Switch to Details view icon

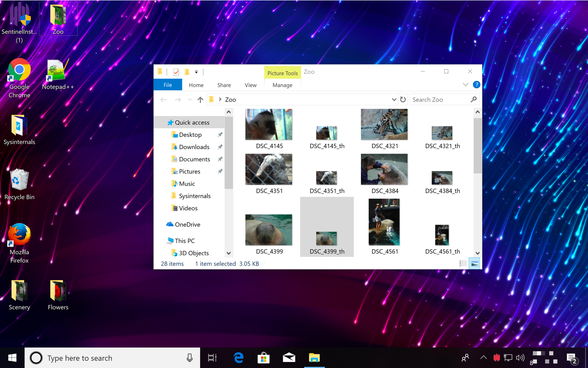[463, 264]
